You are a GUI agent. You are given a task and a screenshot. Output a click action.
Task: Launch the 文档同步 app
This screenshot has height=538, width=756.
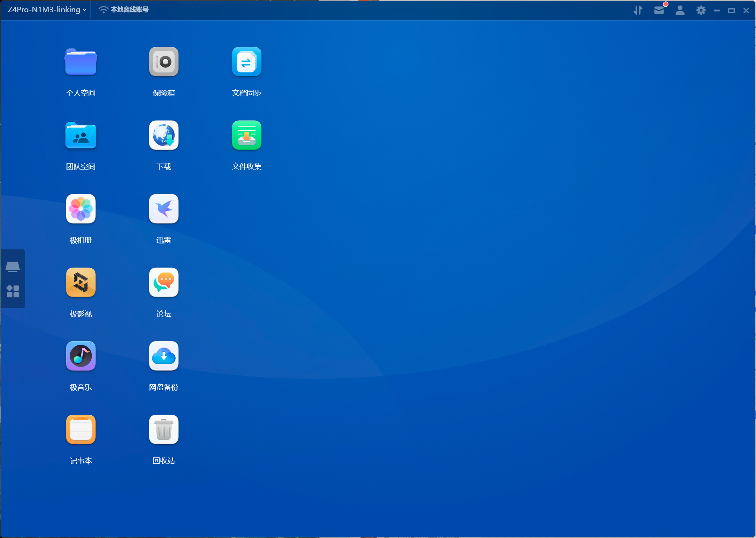pos(246,62)
